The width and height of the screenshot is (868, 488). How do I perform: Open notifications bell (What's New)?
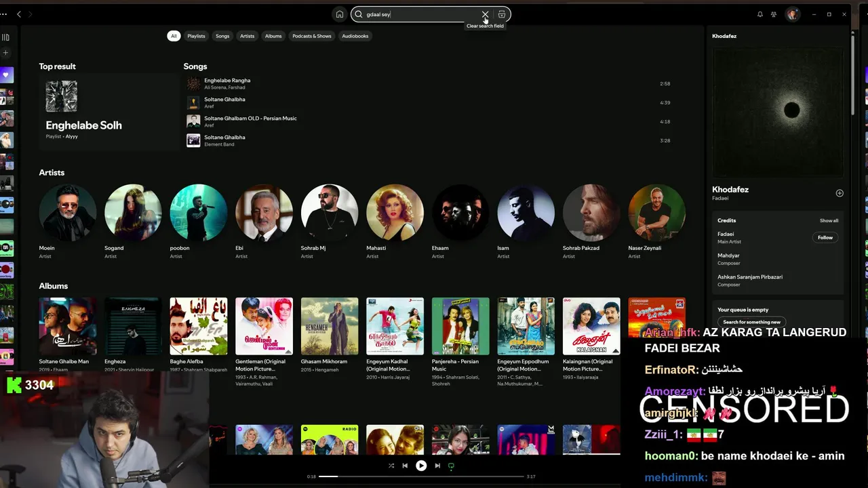point(759,14)
